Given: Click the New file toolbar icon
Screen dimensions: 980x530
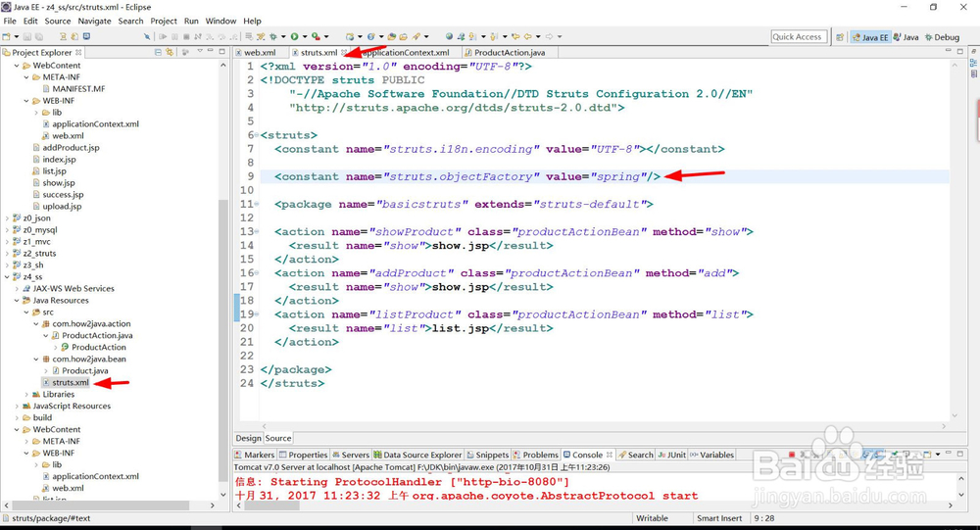Looking at the screenshot, I should (6, 37).
